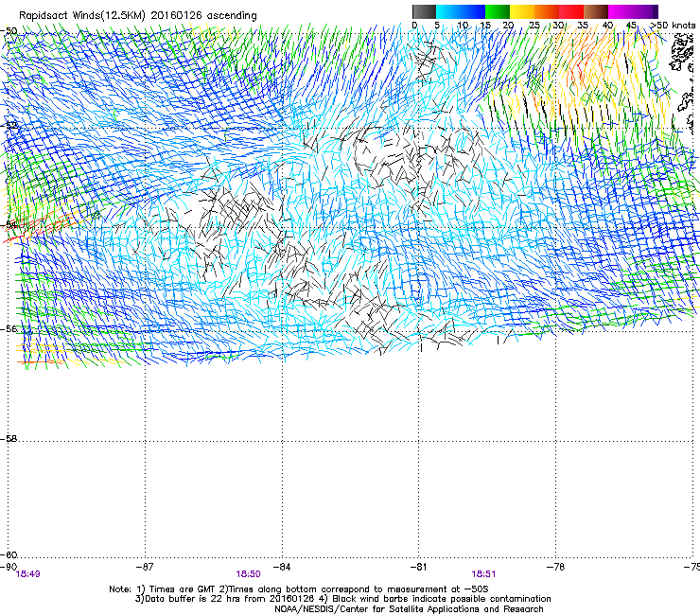Viewport: 700px width, 615px height.
Task: Click the -52 latitude axis label
Action: [9, 126]
